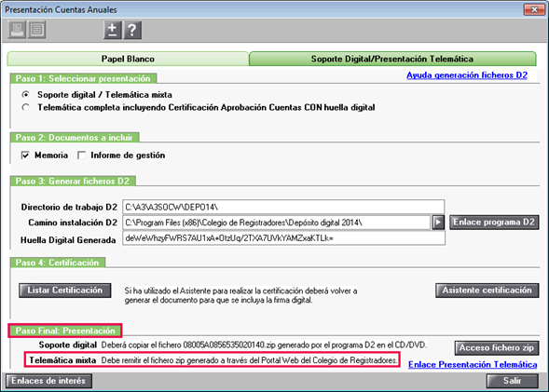Open Ayuda generación ficheros D2 link
This screenshot has height=392, width=549.
click(x=467, y=75)
